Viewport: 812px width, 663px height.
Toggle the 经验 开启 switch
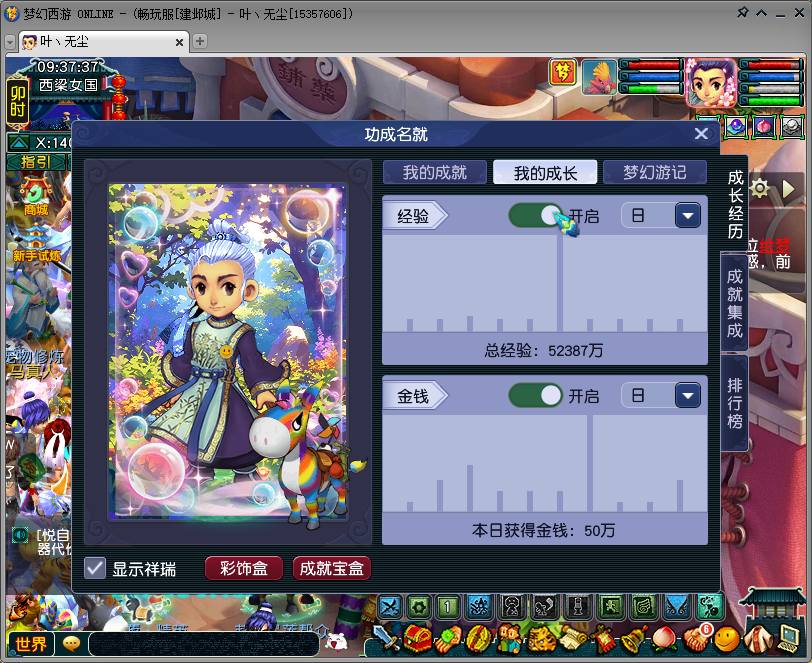pos(535,215)
